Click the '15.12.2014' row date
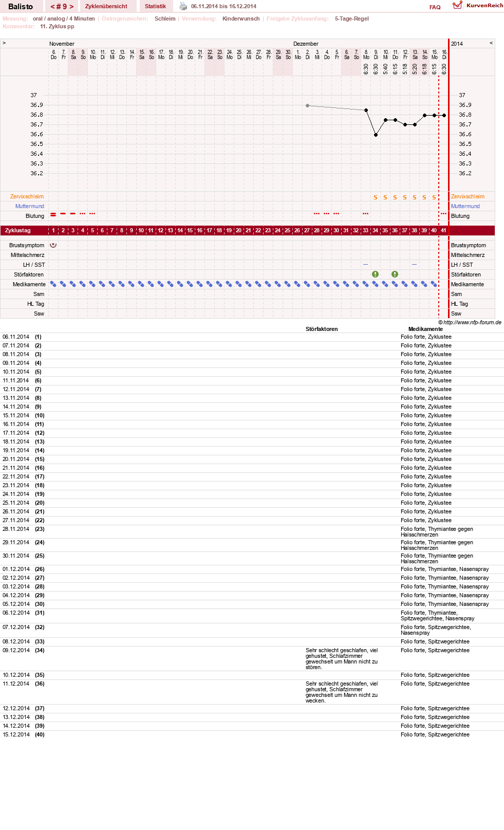 click(16, 735)
